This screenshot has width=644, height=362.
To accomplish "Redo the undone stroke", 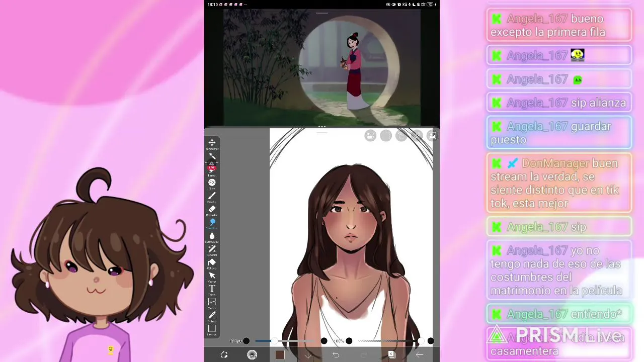I will coord(364,355).
